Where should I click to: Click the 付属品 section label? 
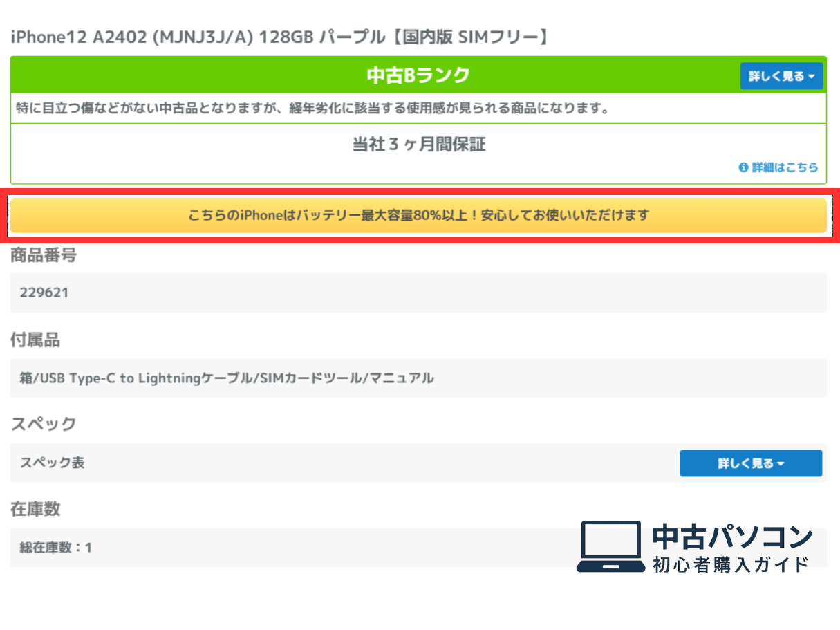tap(35, 340)
